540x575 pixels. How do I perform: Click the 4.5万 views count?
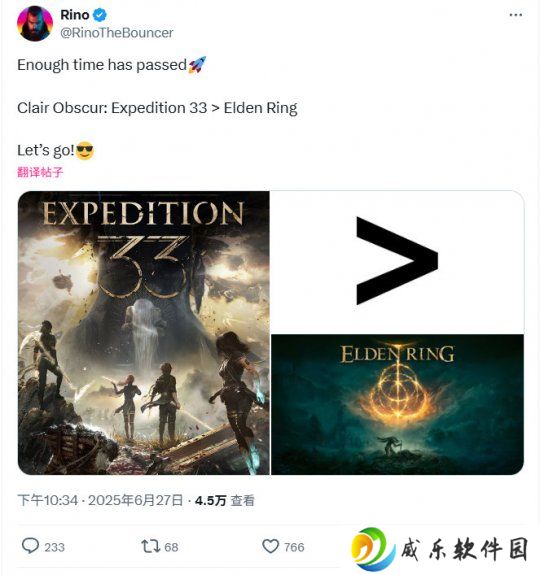point(210,501)
